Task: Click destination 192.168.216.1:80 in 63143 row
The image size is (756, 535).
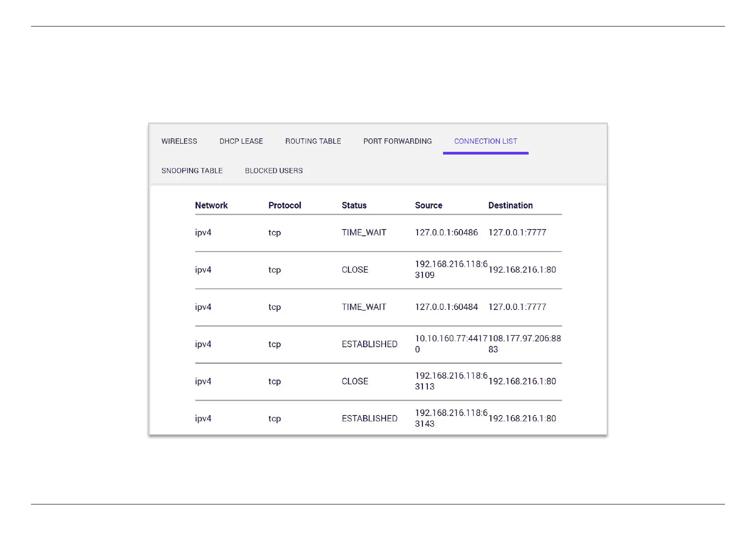Action: tap(522, 418)
